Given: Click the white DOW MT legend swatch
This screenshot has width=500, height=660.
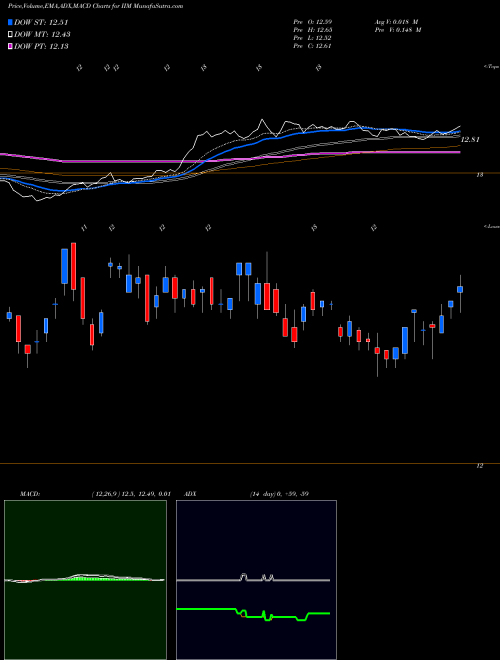Looking at the screenshot, I should pyautogui.click(x=10, y=35).
